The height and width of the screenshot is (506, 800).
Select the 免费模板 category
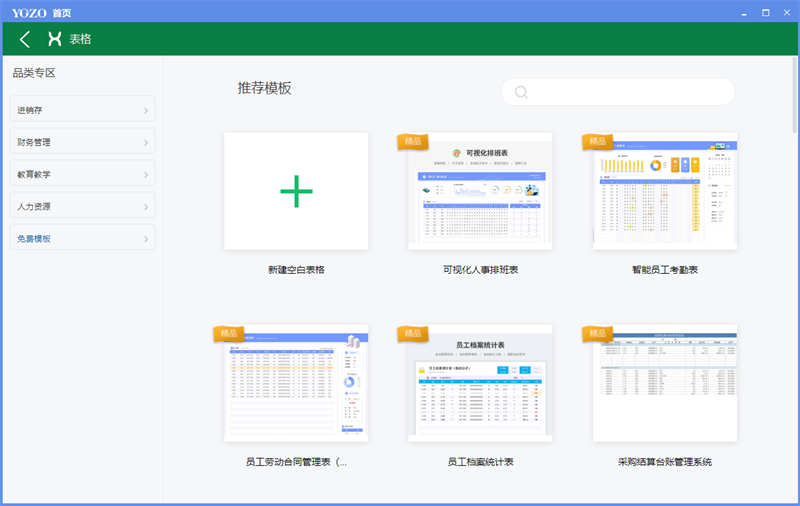point(83,239)
